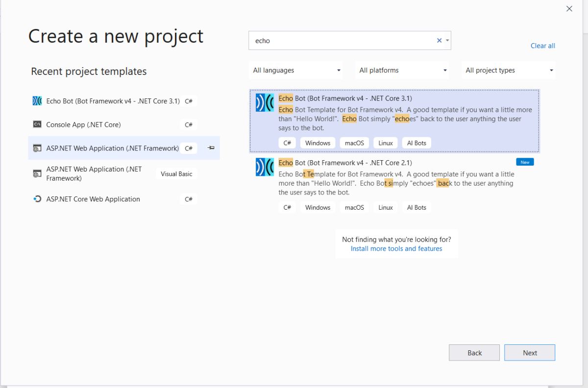Screen dimensions: 588x388
Task: Click Install more tools and features link
Action: (396, 248)
